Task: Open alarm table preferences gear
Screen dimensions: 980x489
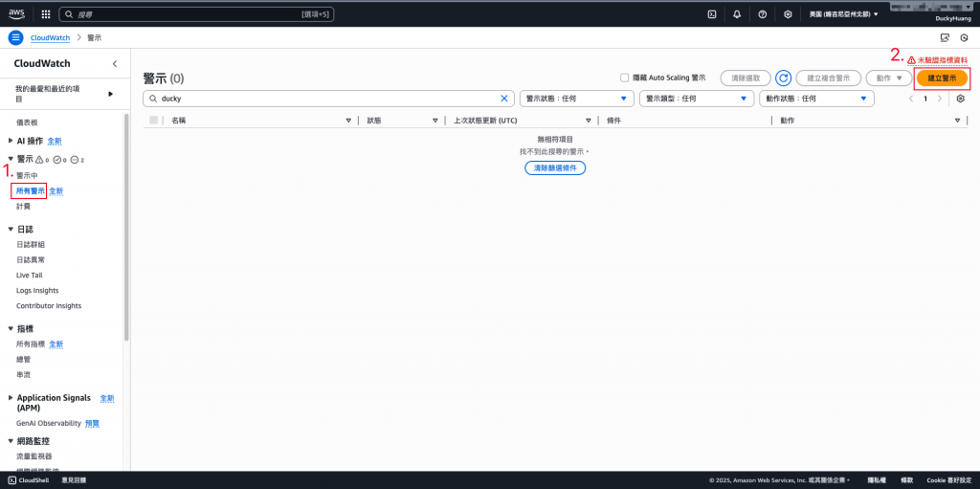Action: (x=961, y=99)
